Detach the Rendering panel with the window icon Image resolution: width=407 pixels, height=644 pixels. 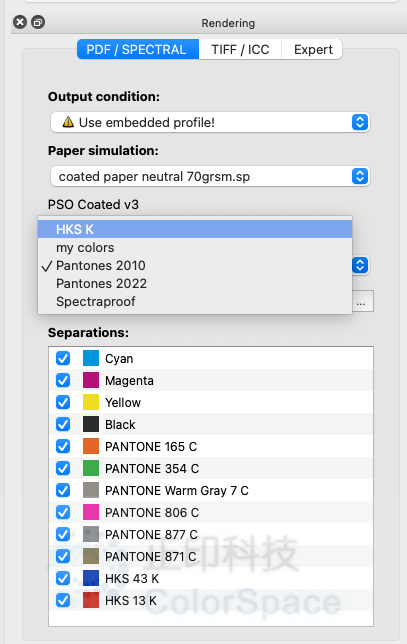[x=38, y=22]
